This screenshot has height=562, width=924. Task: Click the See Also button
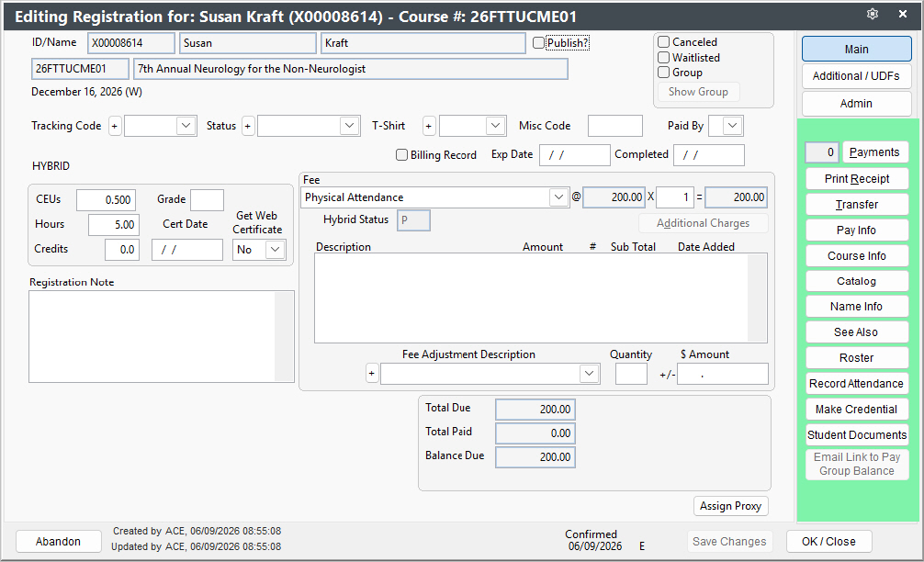(857, 332)
